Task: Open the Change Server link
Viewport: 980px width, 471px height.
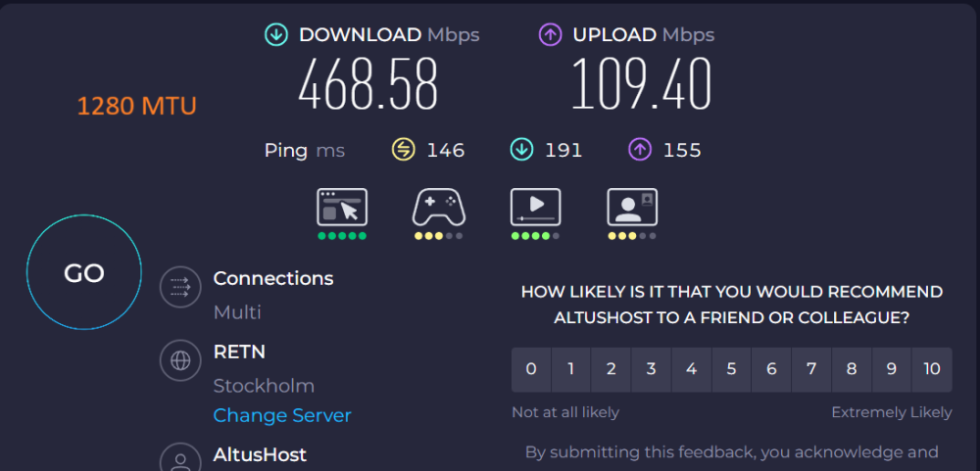Action: click(282, 415)
